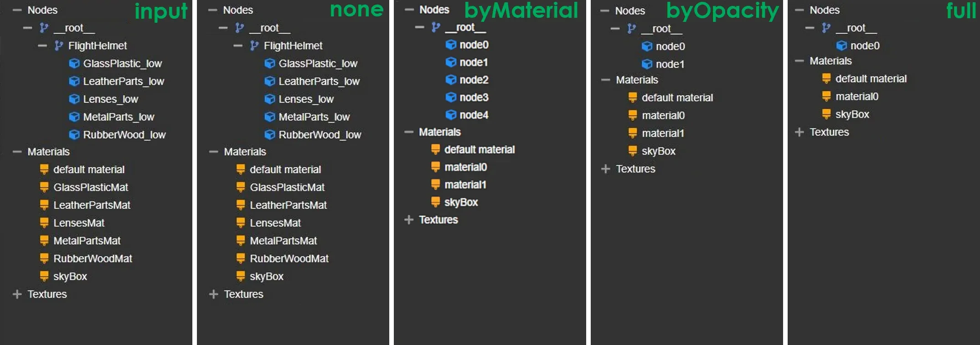Collapse FlightHelmet node in the none panel
The height and width of the screenshot is (345, 980).
click(237, 46)
